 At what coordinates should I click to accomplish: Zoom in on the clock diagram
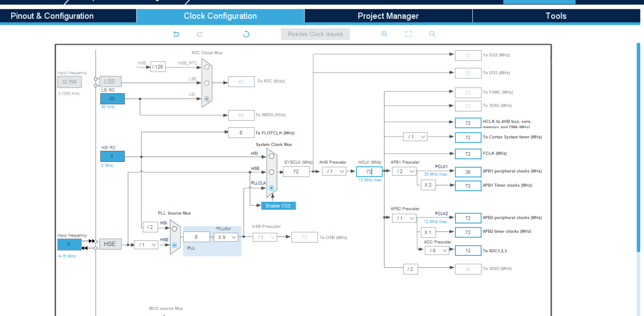point(384,34)
